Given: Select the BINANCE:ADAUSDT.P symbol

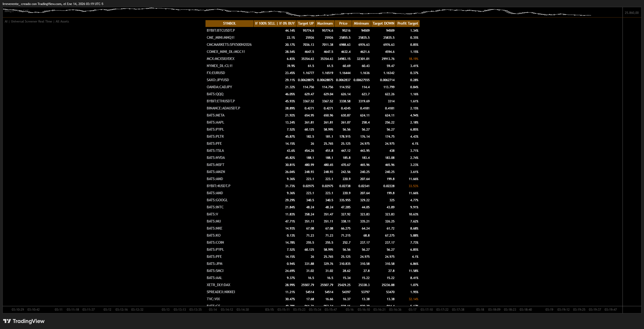Looking at the screenshot, I should [x=223, y=108].
